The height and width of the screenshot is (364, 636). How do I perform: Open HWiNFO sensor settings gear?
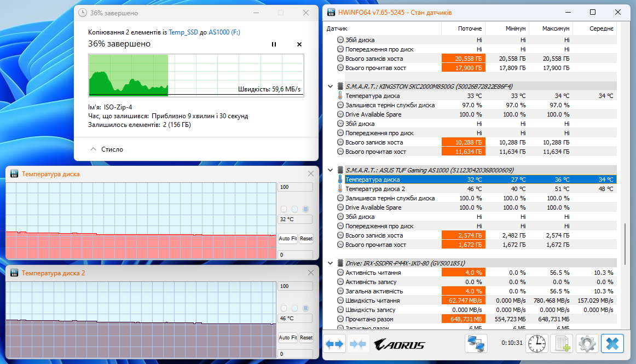pyautogui.click(x=587, y=344)
